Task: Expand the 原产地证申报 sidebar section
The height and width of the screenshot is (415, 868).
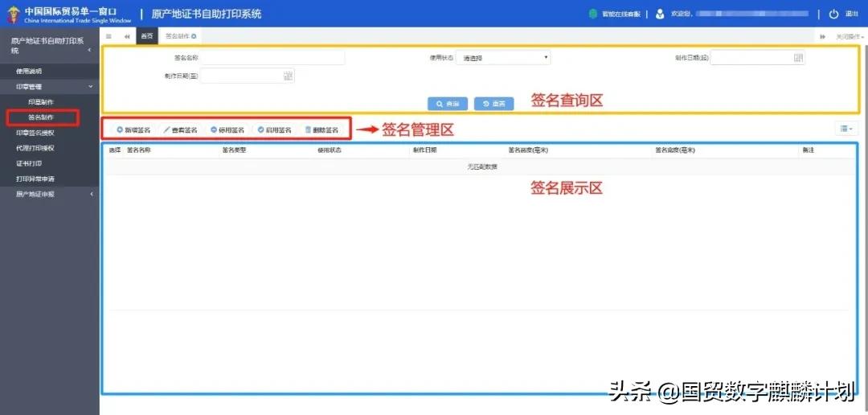Action: point(49,194)
